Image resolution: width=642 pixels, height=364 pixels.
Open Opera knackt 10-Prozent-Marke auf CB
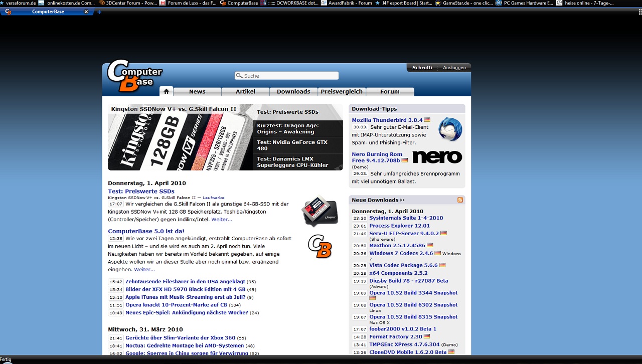tap(176, 305)
